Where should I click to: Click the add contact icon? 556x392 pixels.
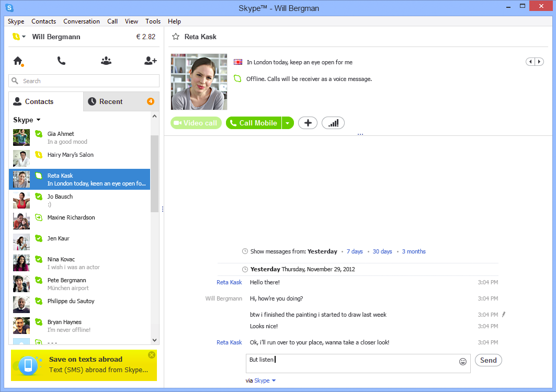point(150,61)
